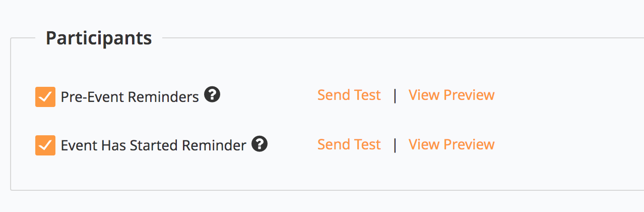Image resolution: width=644 pixels, height=212 pixels.
Task: Open help icon next to Pre-Event Reminders
Action: pos(213,95)
